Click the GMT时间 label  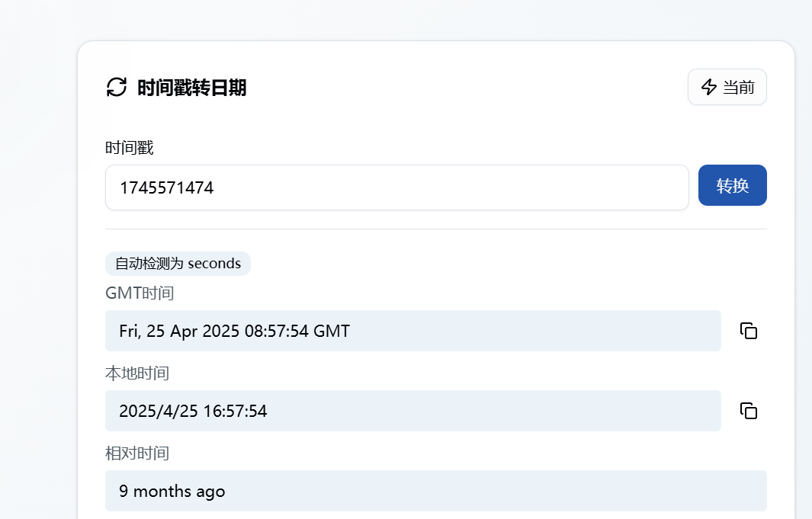[x=140, y=293]
